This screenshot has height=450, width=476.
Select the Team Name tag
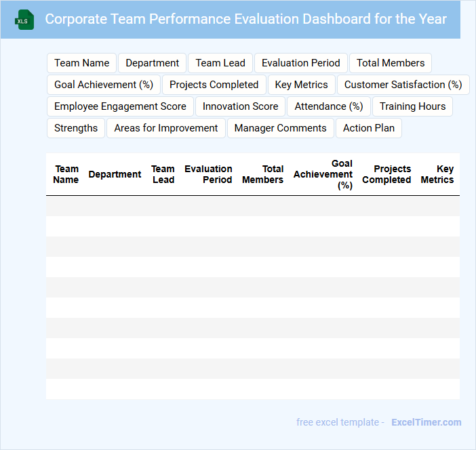tap(81, 63)
